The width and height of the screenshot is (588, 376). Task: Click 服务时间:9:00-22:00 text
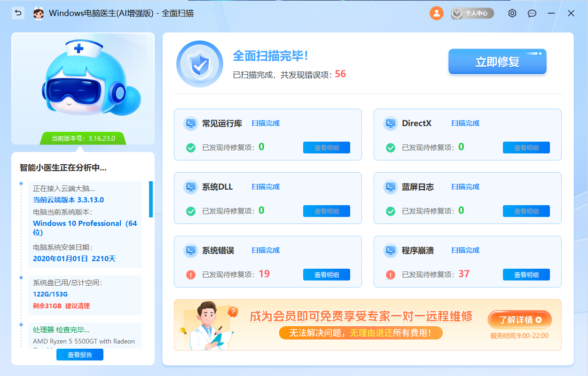pos(519,336)
